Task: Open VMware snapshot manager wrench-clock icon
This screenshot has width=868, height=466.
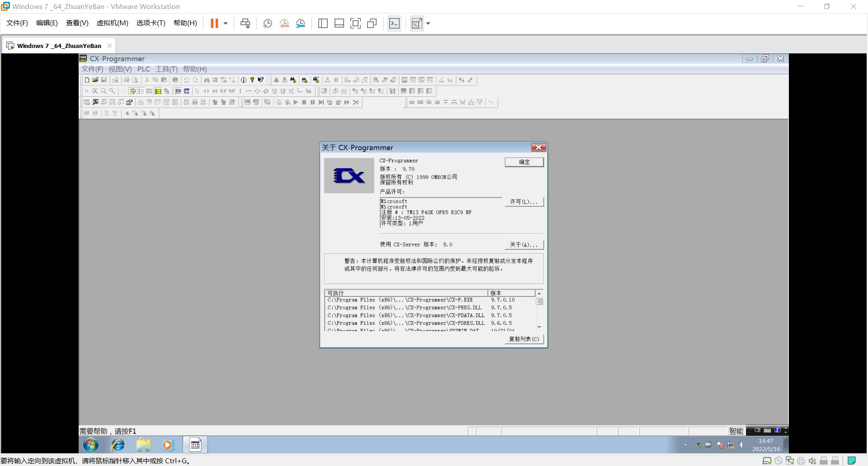Action: click(x=301, y=24)
